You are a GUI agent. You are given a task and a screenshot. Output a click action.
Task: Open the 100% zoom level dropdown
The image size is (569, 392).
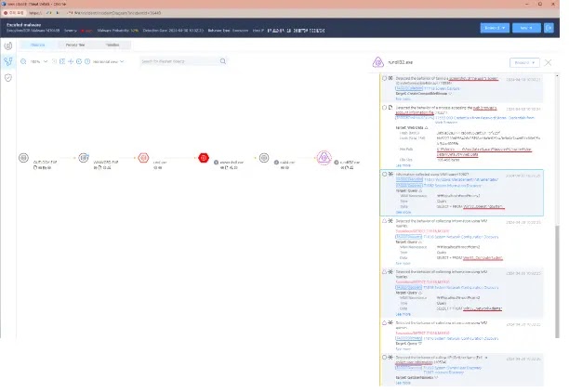tap(39, 61)
